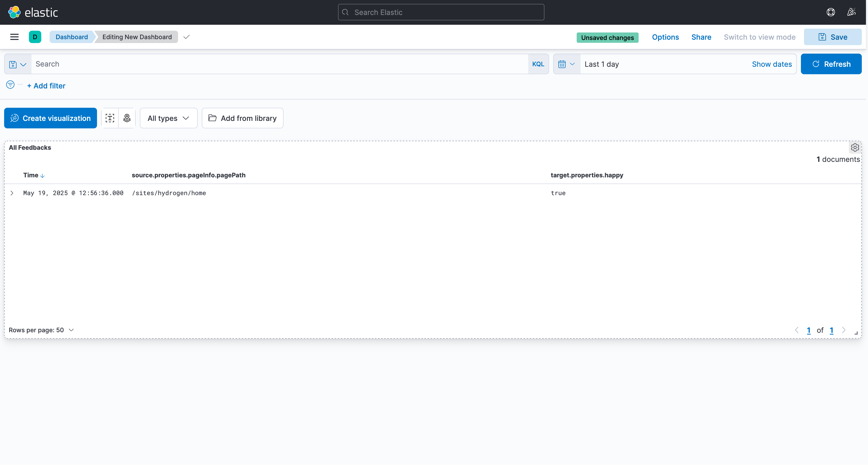Open the hamburger navigation menu

tap(14, 37)
